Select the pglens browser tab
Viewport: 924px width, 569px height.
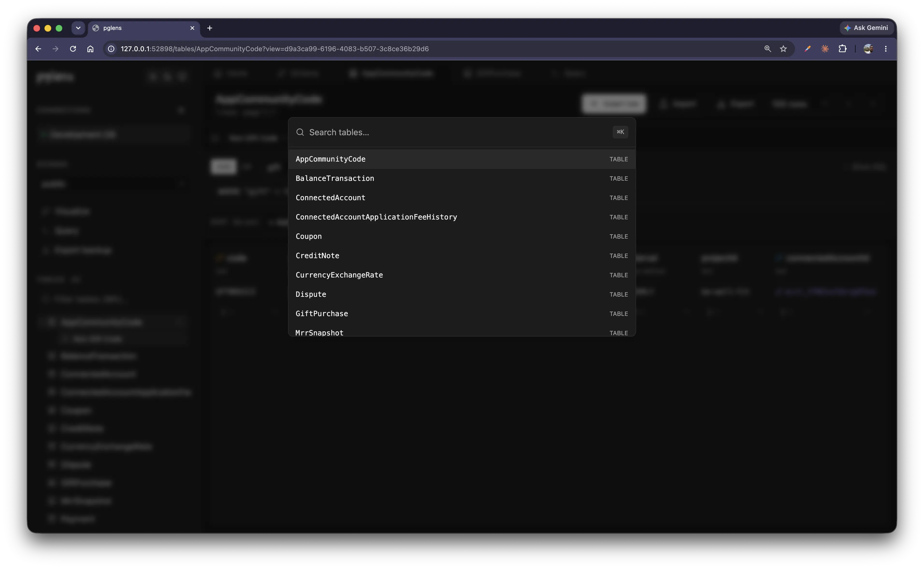click(x=144, y=28)
